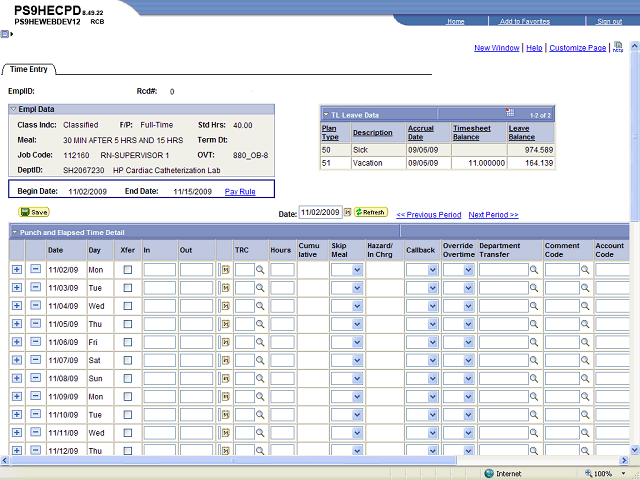The image size is (640, 480).
Task: Delete the 11/02/09 row with minus icon
Action: tap(36, 269)
